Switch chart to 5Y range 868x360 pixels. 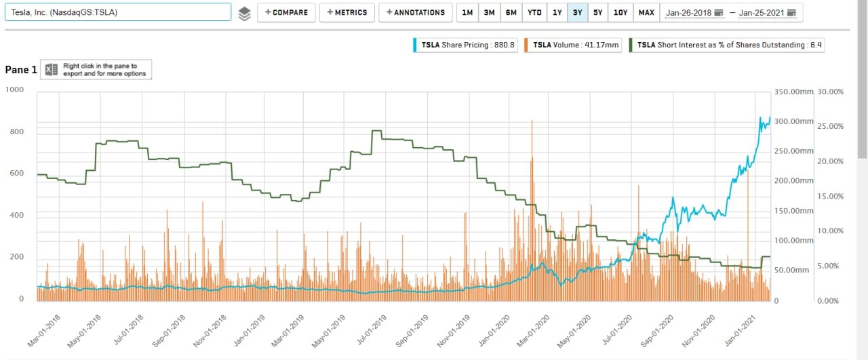[597, 13]
